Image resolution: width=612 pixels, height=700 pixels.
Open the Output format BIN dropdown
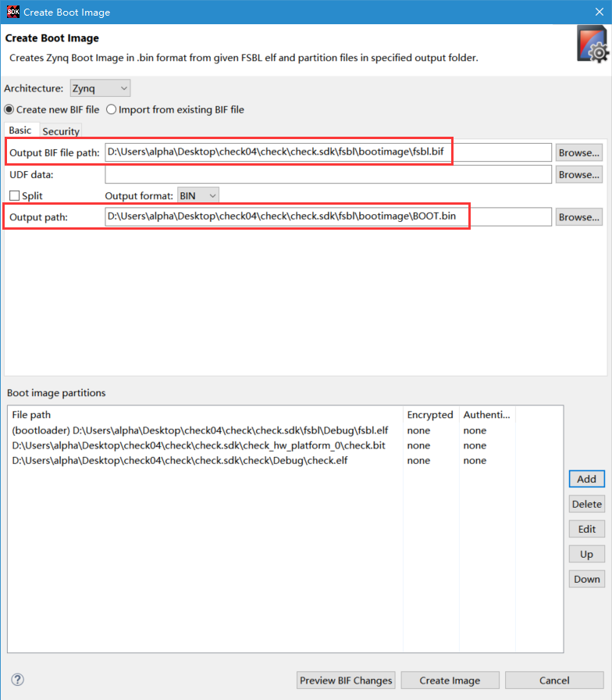198,195
